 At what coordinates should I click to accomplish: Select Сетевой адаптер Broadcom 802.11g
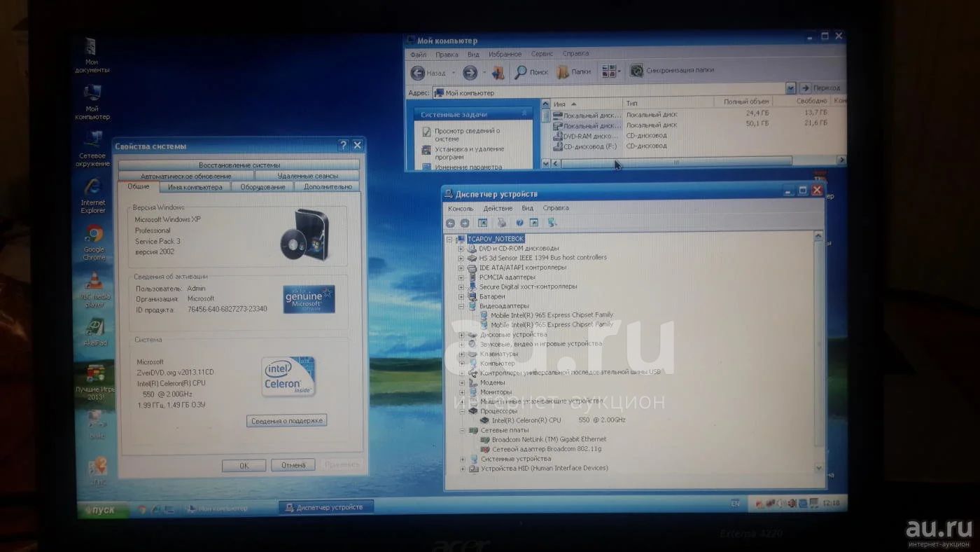click(540, 449)
